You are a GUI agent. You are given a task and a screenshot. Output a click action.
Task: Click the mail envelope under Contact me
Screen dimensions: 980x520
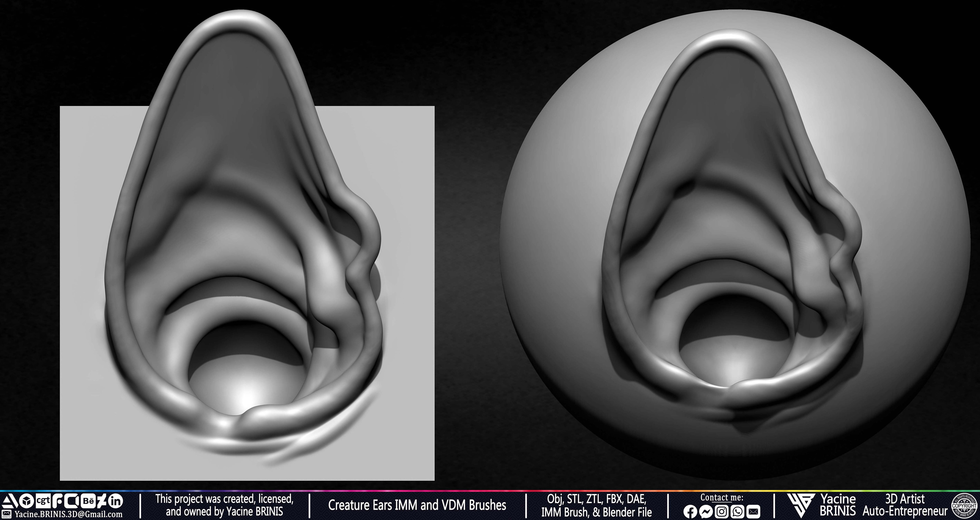(754, 512)
